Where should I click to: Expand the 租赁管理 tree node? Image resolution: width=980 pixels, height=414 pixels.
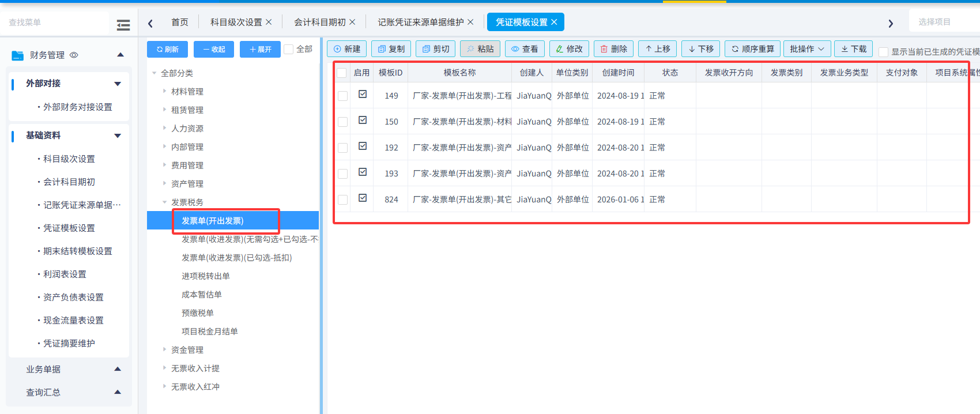(164, 110)
